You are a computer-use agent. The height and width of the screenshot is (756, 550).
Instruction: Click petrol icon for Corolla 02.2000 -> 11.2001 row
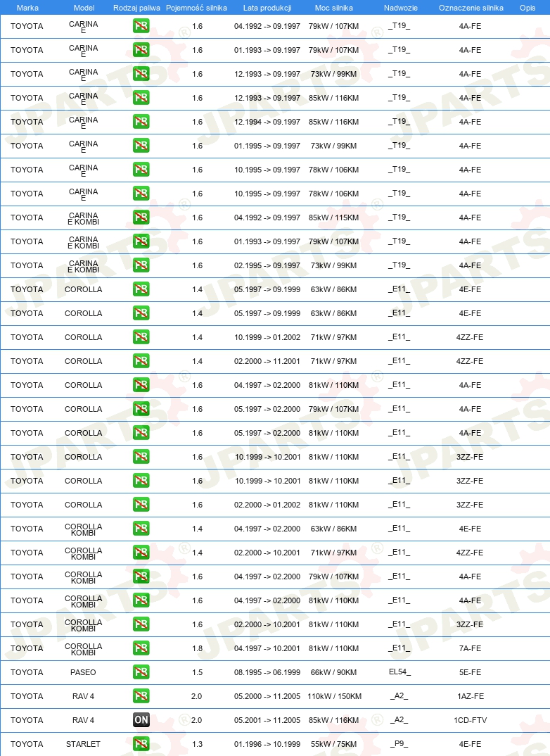tap(141, 361)
